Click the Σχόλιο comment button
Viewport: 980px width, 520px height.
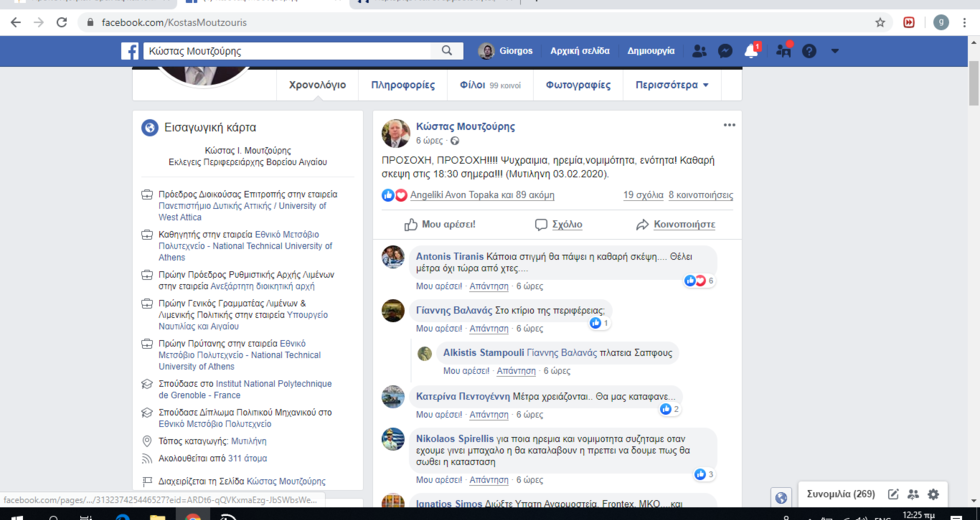pos(559,224)
